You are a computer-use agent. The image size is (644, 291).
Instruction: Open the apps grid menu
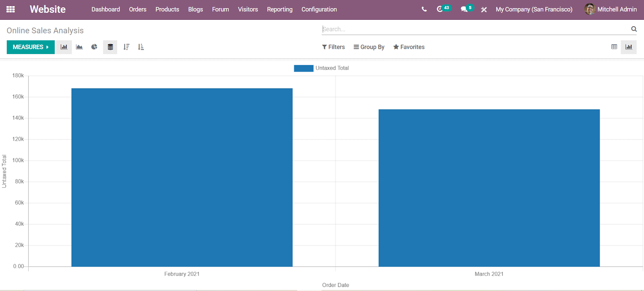click(11, 9)
